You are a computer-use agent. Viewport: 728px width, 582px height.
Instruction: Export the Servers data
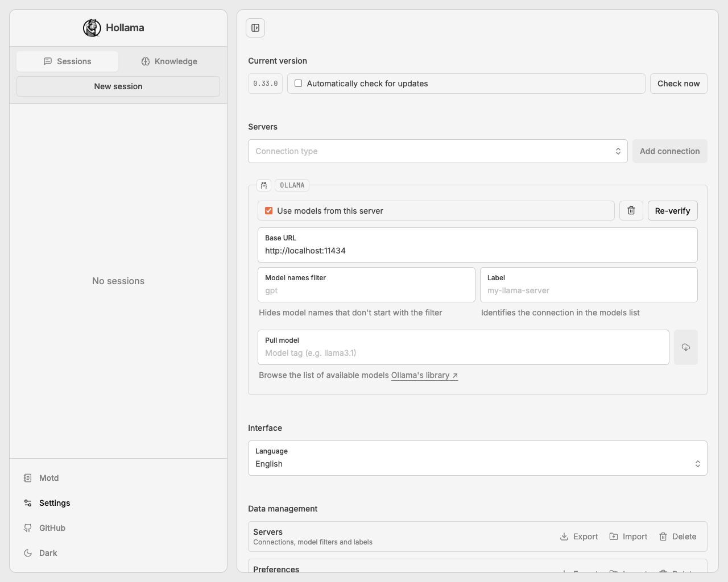point(579,537)
